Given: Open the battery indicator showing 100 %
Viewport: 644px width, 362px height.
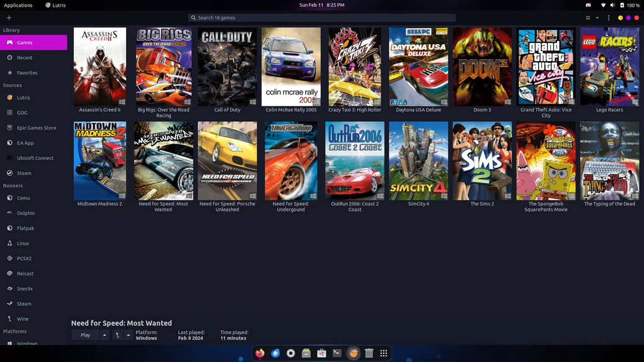Looking at the screenshot, I should point(630,5).
